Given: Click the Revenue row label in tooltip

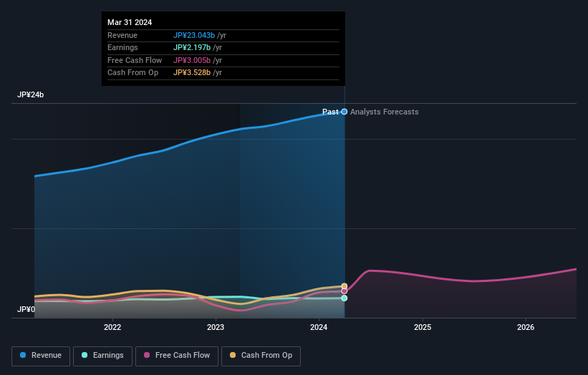Looking at the screenshot, I should pos(122,35).
